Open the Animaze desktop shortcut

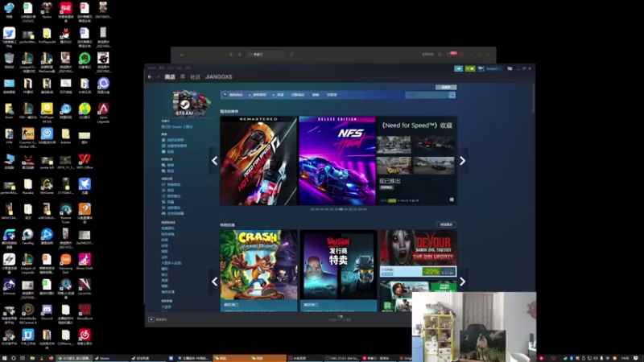click(9, 286)
